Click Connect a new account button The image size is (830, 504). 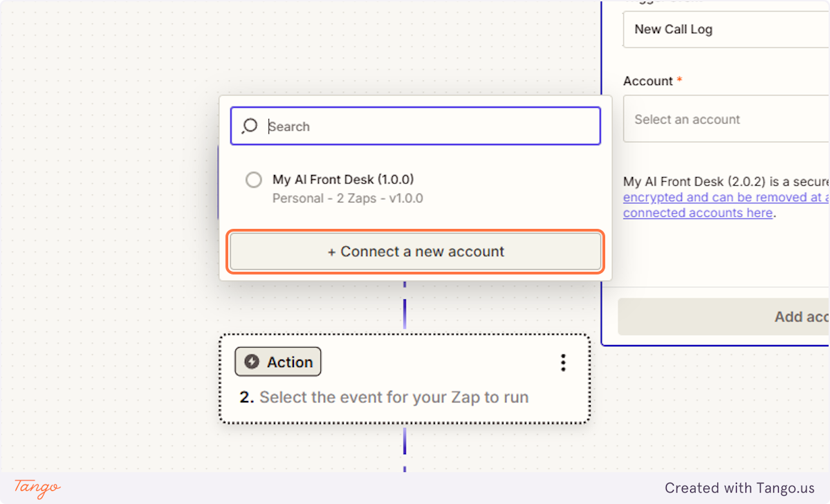pyautogui.click(x=416, y=252)
